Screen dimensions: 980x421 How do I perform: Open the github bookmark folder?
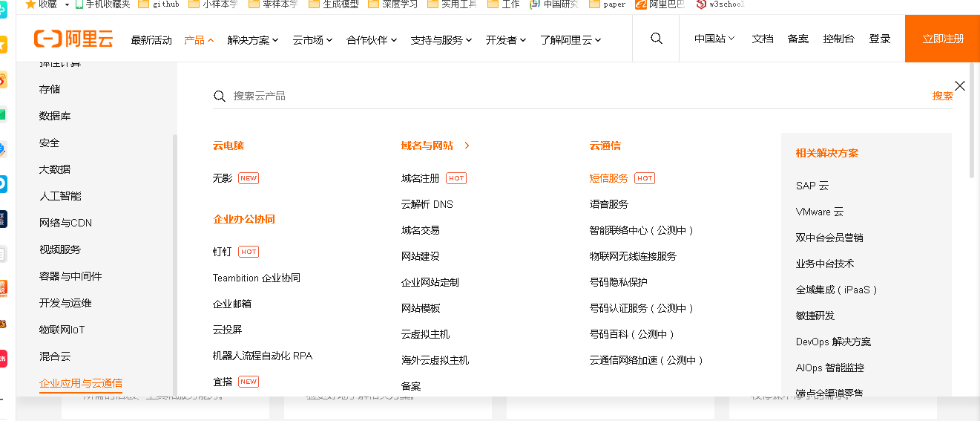pos(159,4)
